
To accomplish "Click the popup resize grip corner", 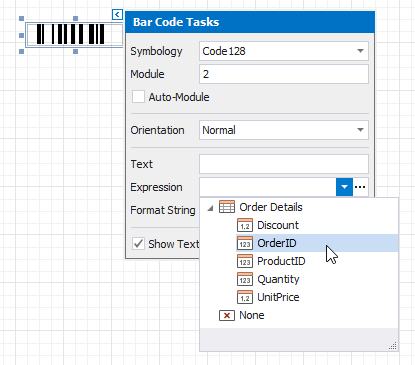I will click(x=393, y=346).
